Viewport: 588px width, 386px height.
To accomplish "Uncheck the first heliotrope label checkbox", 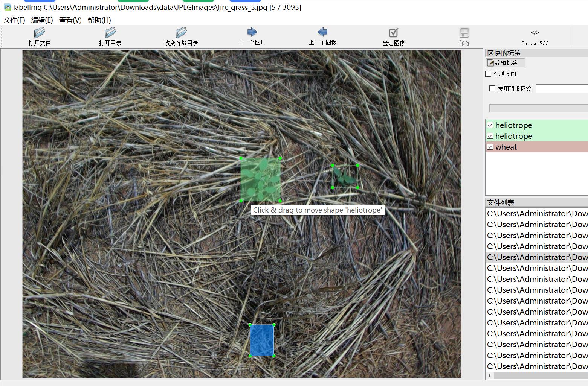I will click(x=490, y=125).
